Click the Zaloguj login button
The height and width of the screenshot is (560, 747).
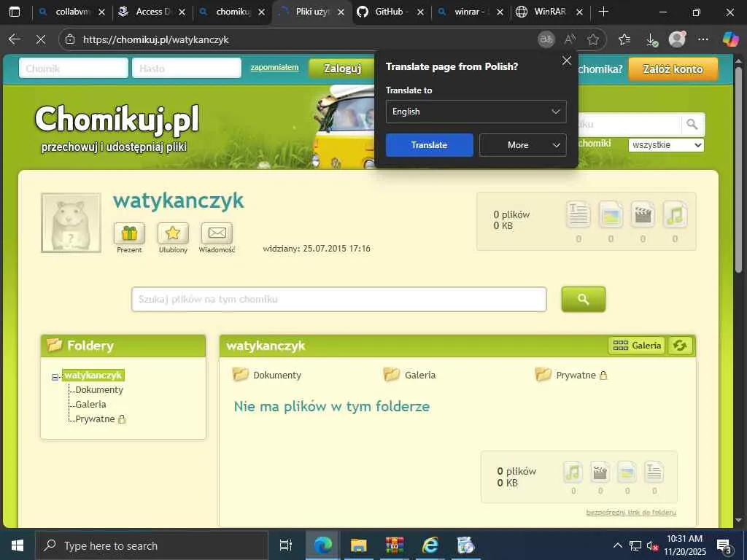click(342, 69)
